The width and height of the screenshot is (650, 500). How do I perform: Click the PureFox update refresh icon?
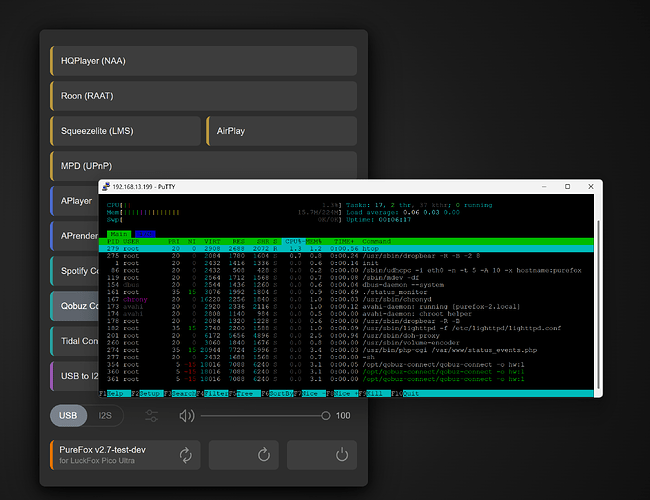[186, 455]
